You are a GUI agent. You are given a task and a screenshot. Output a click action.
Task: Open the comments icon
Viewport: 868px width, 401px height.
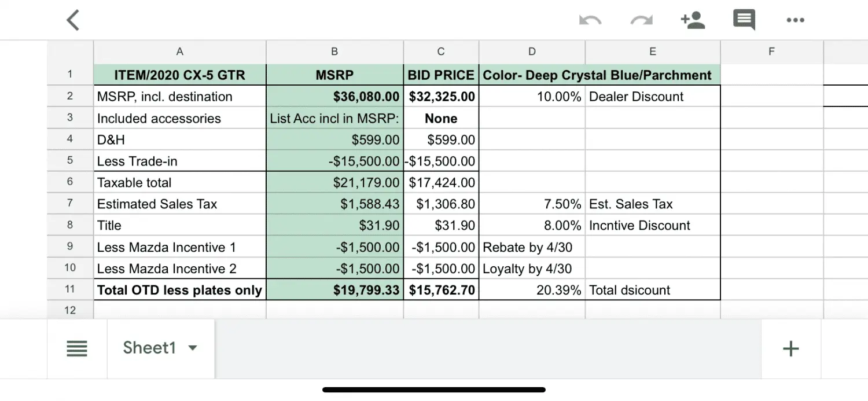pos(744,20)
